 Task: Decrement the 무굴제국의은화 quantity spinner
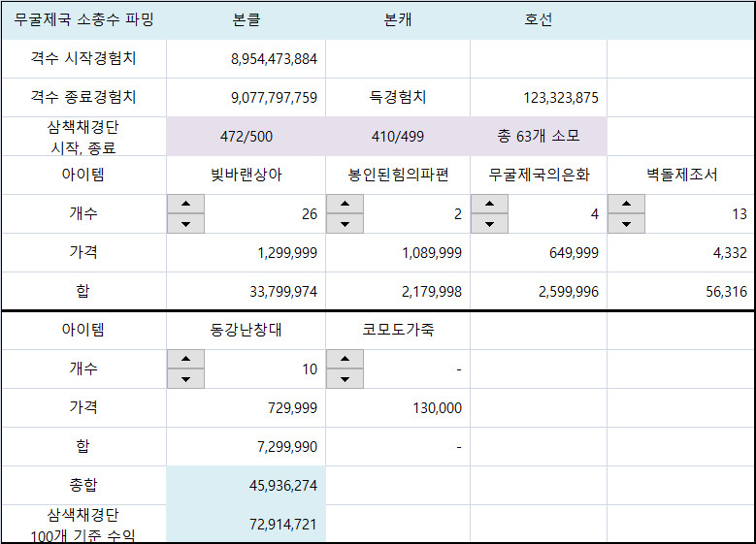[x=489, y=224]
